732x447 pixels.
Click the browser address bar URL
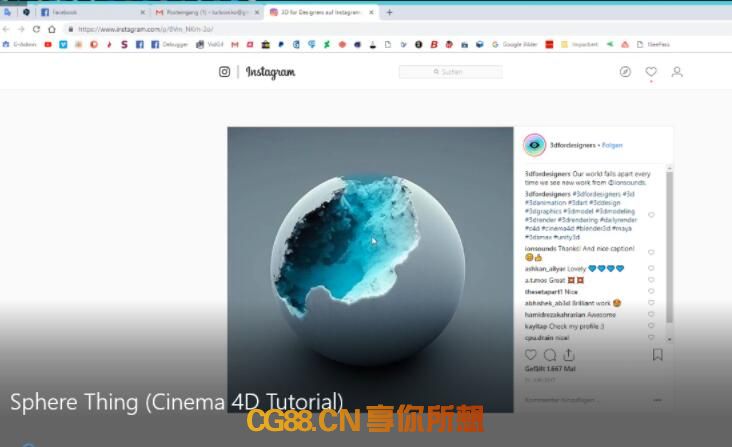tap(146, 29)
